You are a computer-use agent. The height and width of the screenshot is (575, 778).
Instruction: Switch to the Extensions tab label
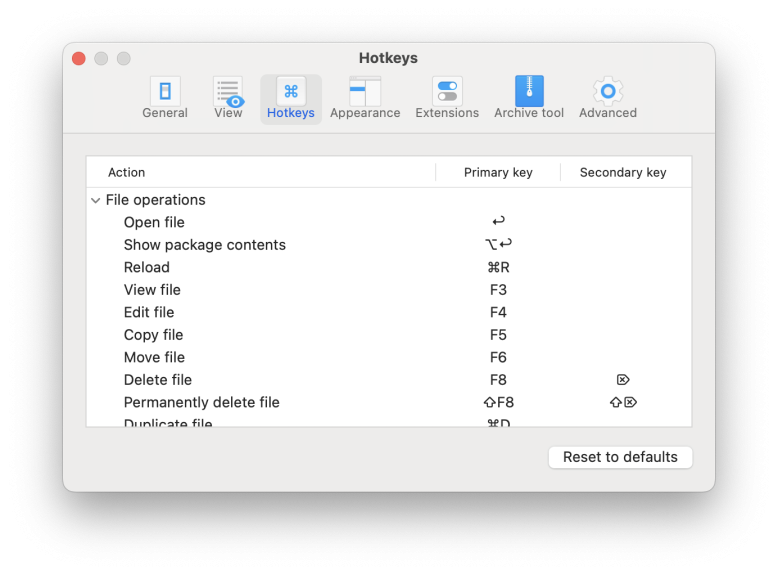tap(447, 113)
